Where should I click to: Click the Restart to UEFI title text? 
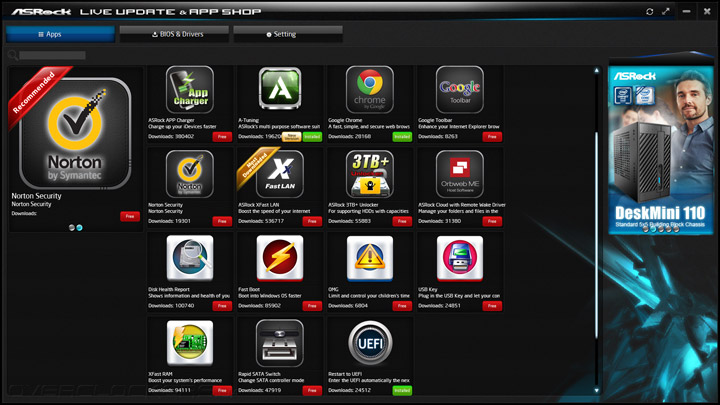coord(345,374)
